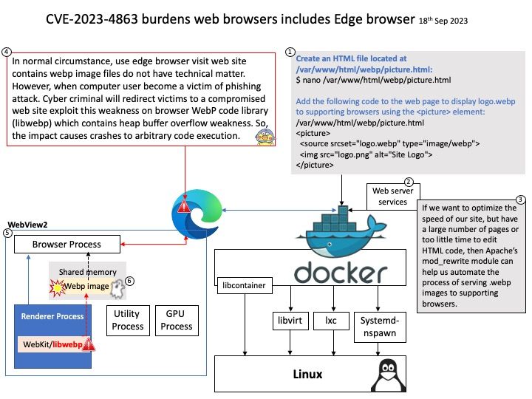Viewport: 532px width, 399px height.
Task: Click the WebKit/libwebp label
Action: (x=52, y=344)
